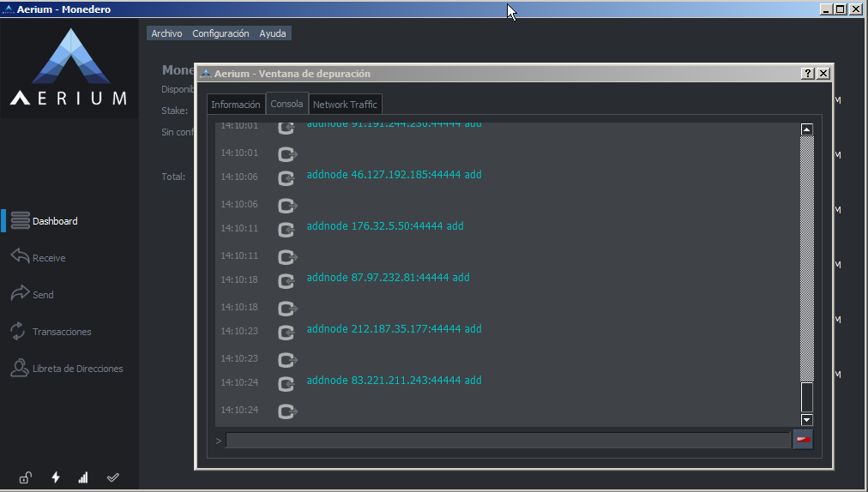The height and width of the screenshot is (492, 868).
Task: Click the Dashboard list icon
Action: click(20, 220)
